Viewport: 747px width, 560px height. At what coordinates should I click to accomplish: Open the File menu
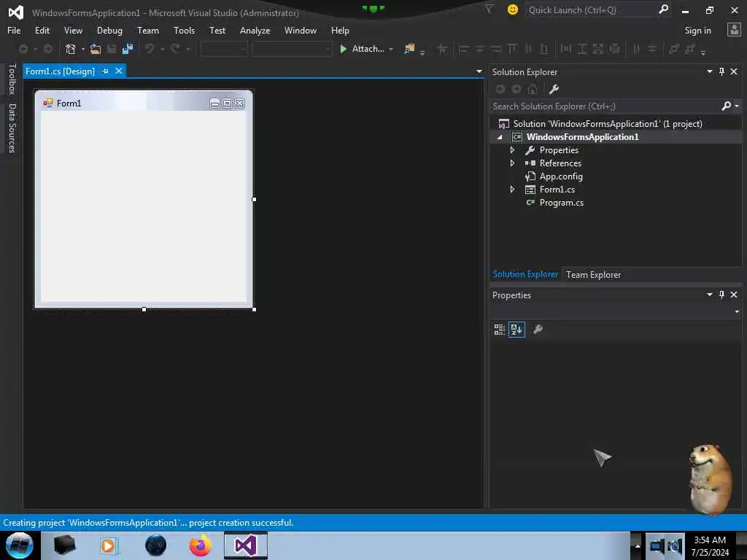14,31
